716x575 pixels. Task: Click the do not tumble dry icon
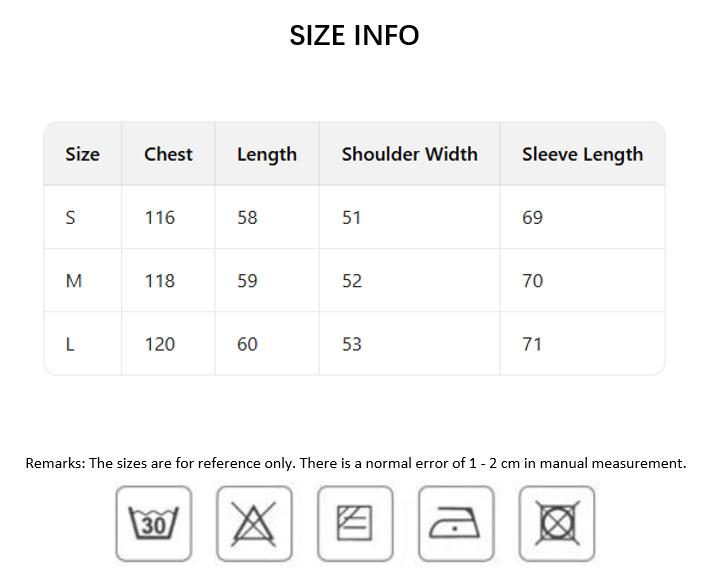pyautogui.click(x=557, y=523)
